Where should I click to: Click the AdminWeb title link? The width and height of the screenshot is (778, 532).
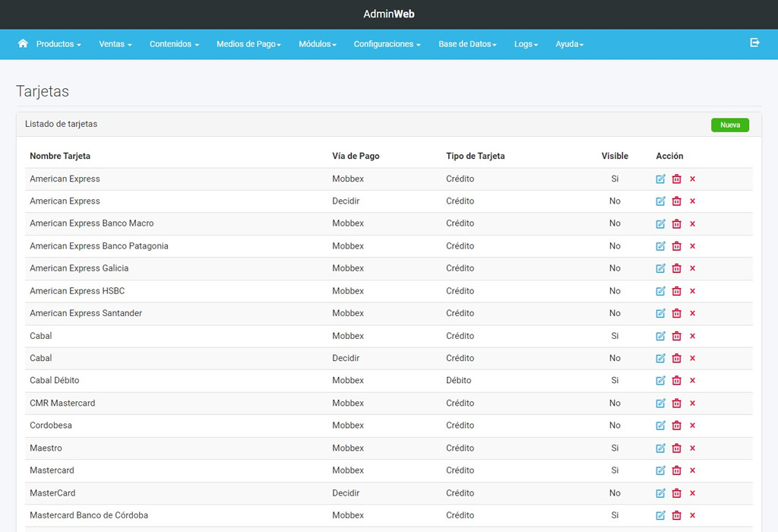pos(389,14)
